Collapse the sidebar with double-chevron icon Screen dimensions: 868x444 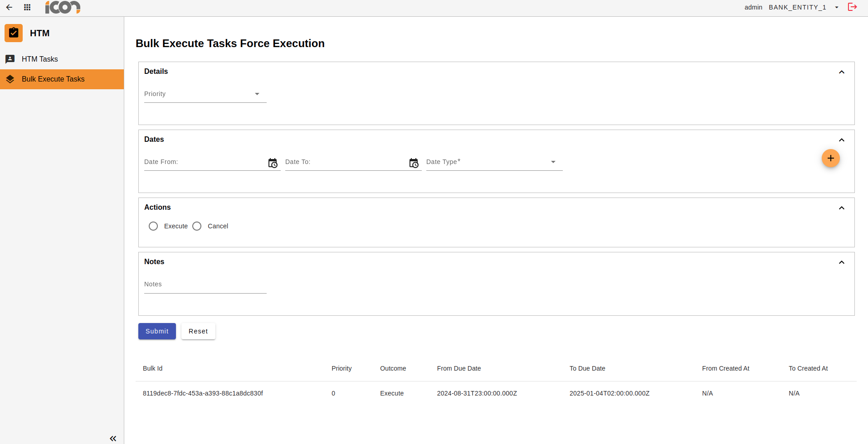click(113, 438)
